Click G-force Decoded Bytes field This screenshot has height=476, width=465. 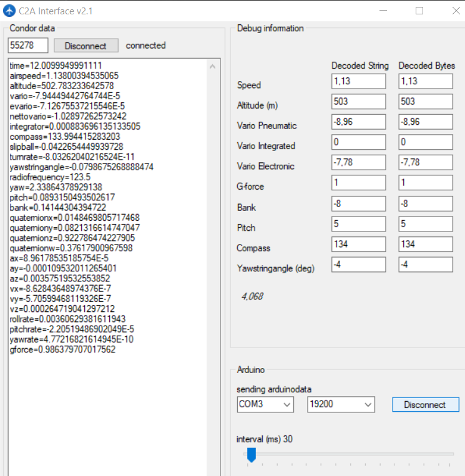click(426, 183)
